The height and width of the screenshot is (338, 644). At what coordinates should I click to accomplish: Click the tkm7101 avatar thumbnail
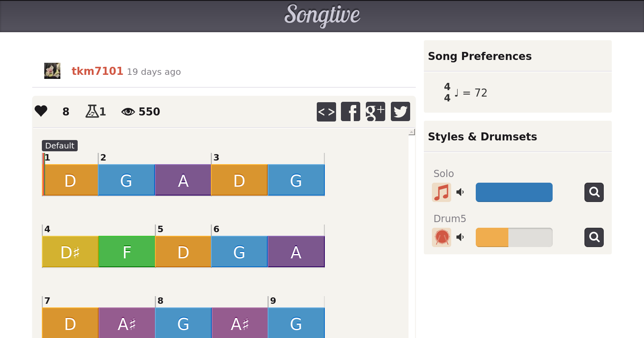click(52, 71)
